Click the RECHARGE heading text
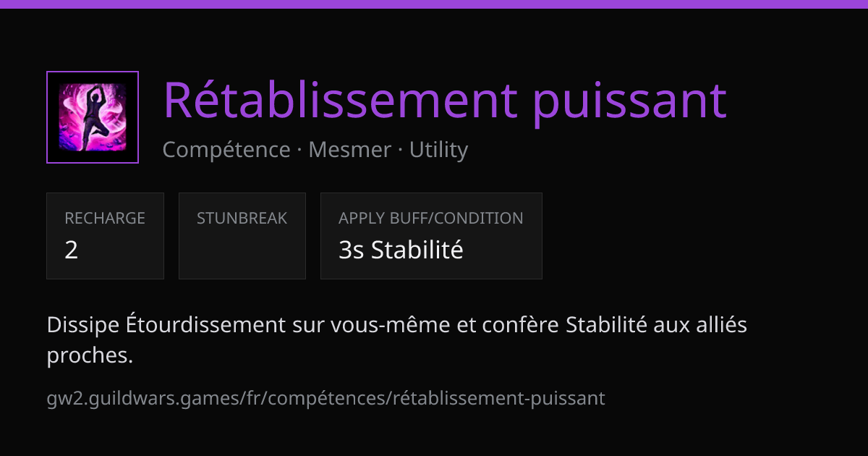Screen dimensions: 868x456 coord(105,218)
